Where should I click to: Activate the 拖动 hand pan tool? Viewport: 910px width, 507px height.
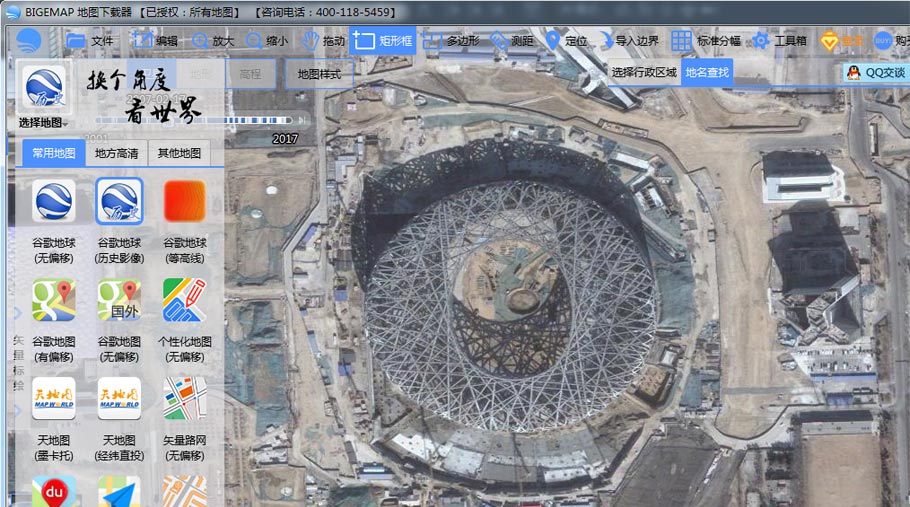coord(323,41)
